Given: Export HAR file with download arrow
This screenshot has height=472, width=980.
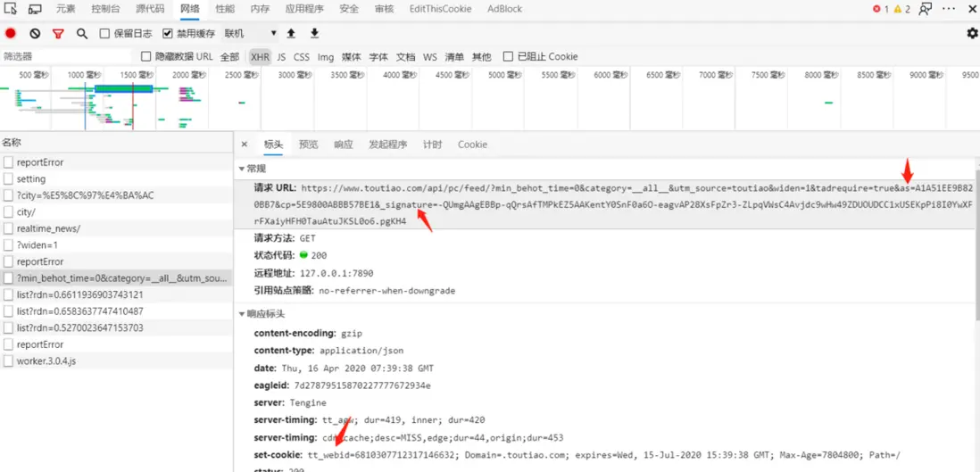Looking at the screenshot, I should [314, 33].
